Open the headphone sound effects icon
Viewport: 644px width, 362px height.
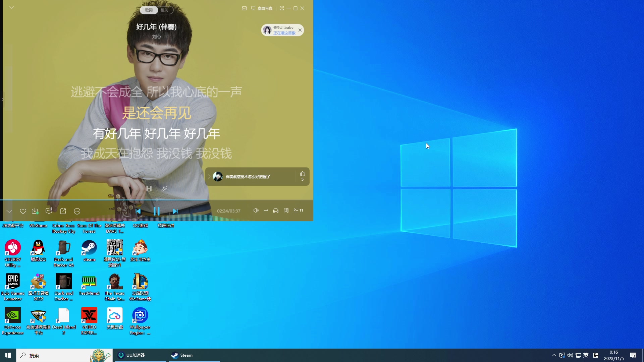[x=276, y=210]
